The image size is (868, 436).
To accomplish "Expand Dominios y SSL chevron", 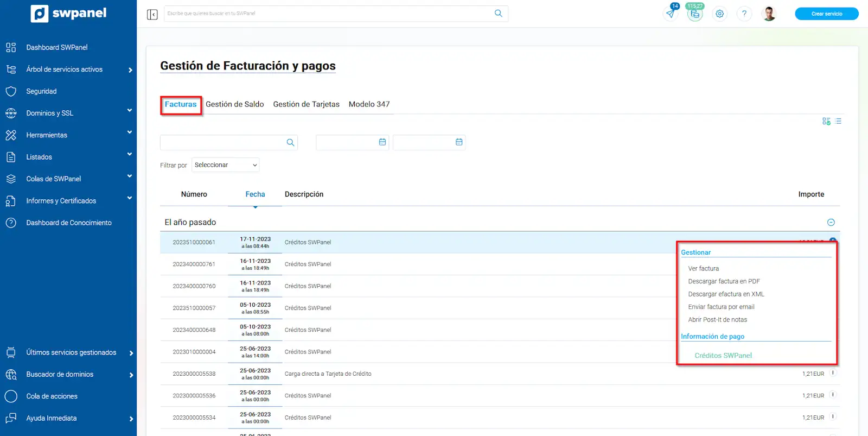I will pos(130,111).
